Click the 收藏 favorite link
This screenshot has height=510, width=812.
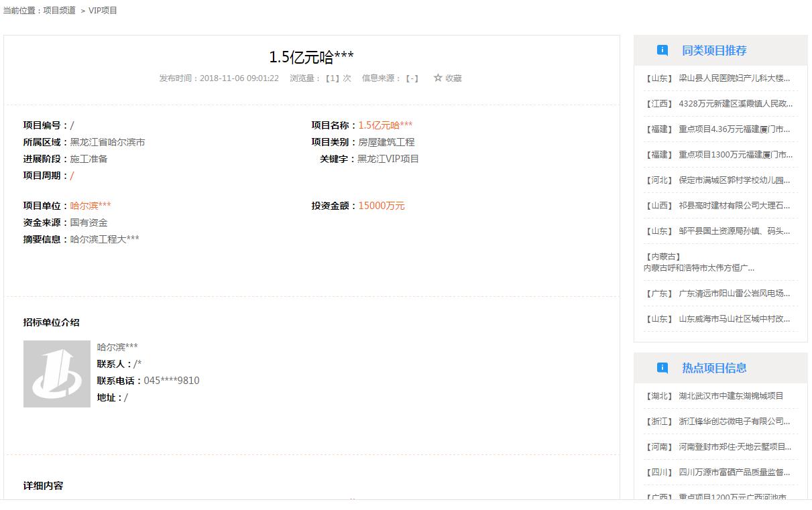(x=453, y=78)
